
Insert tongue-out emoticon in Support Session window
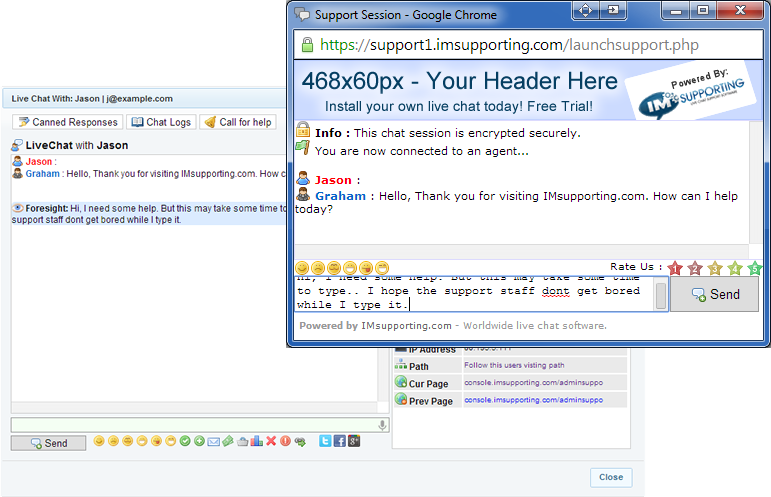[x=366, y=267]
